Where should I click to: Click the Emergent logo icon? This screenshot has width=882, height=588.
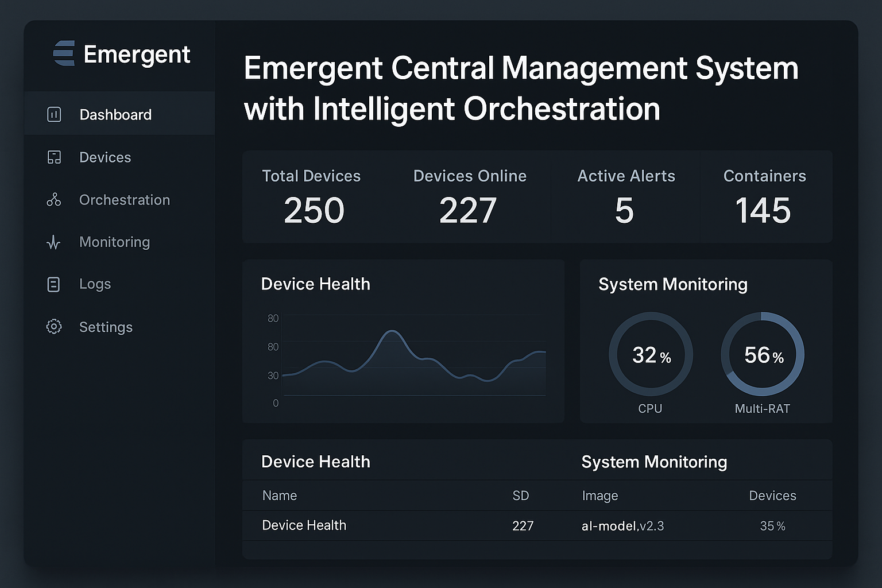64,53
